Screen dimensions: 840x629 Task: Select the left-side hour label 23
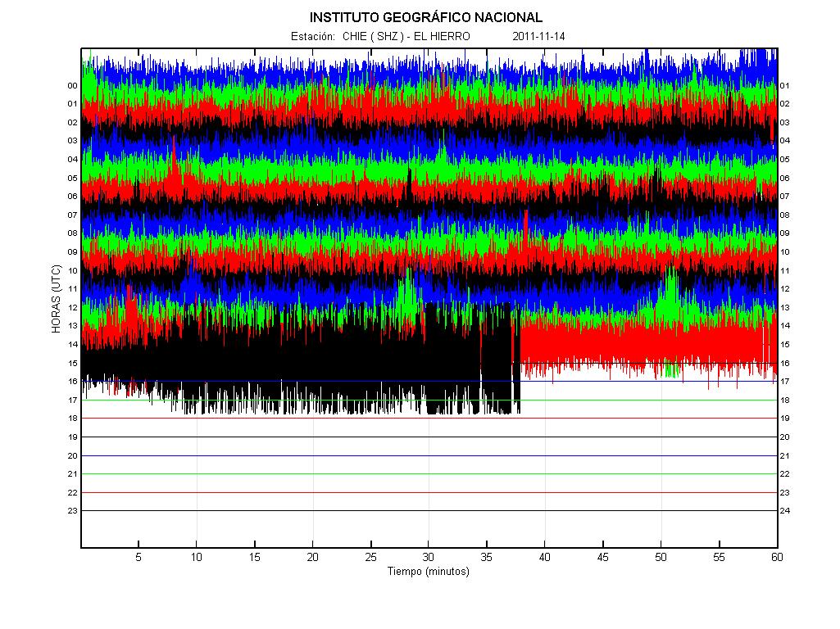coord(72,511)
